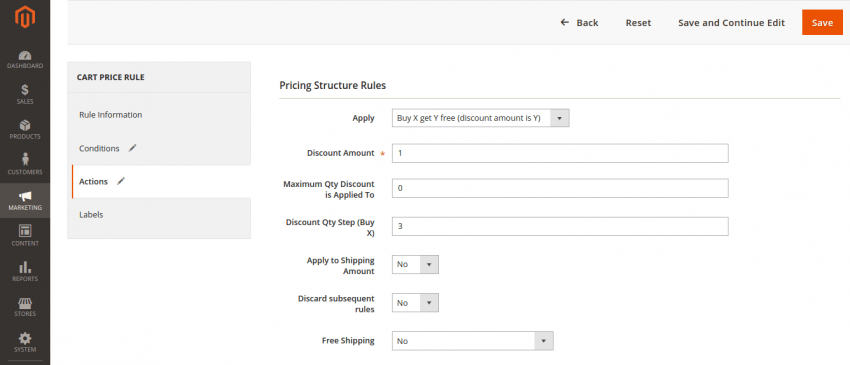Click Save and Continue Edit

tap(731, 23)
